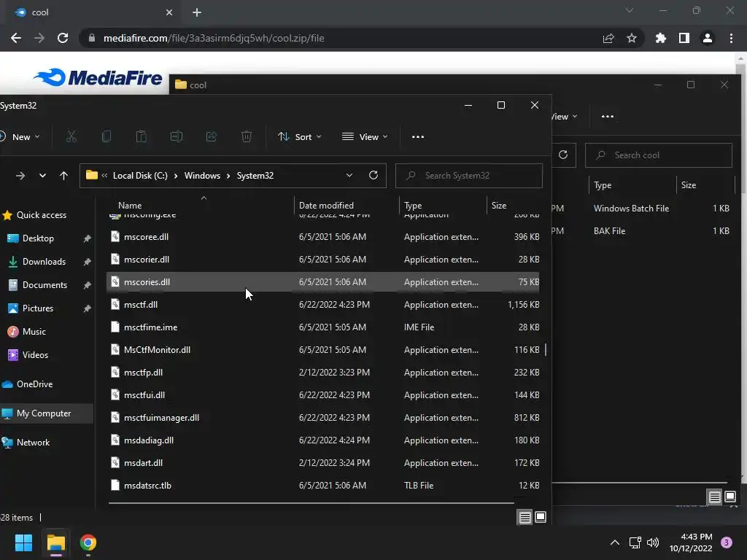The width and height of the screenshot is (747, 560).
Task: Click Chrome icon in taskbar
Action: [88, 542]
